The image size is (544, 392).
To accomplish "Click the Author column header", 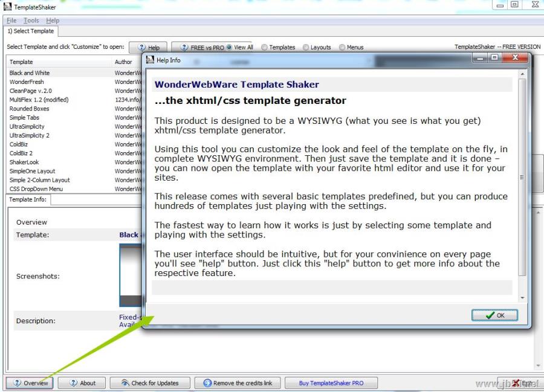I will [127, 62].
